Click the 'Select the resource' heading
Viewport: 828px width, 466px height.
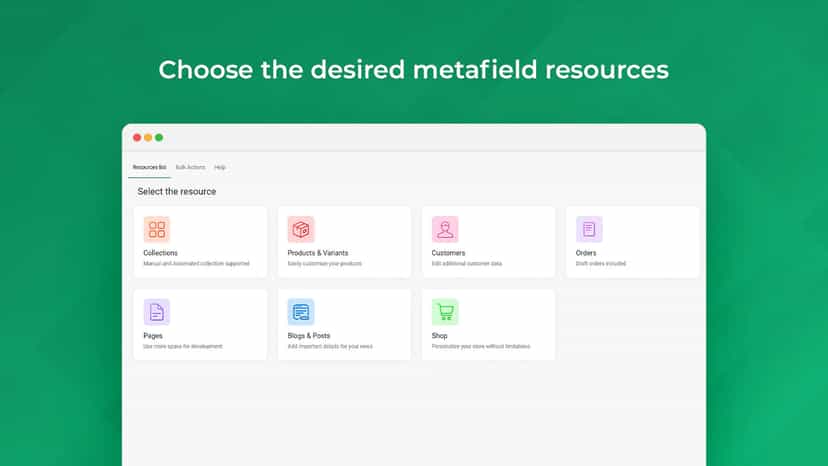point(177,191)
